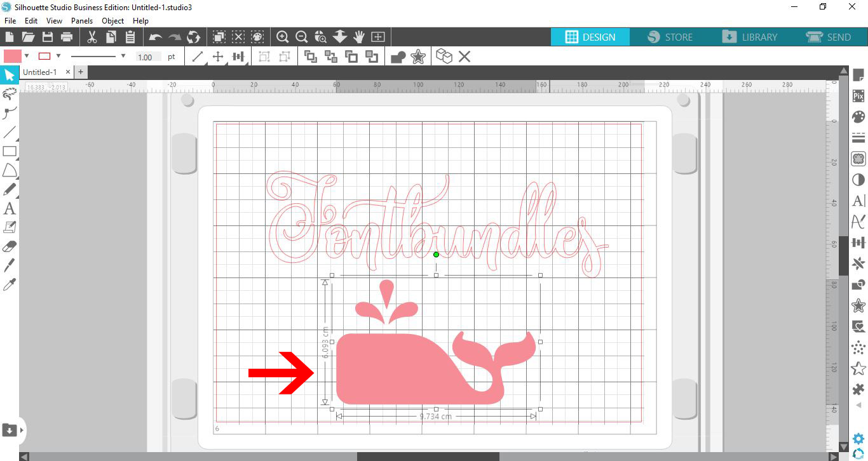Click the green rotation handle
Image resolution: width=868 pixels, height=461 pixels.
pos(436,255)
